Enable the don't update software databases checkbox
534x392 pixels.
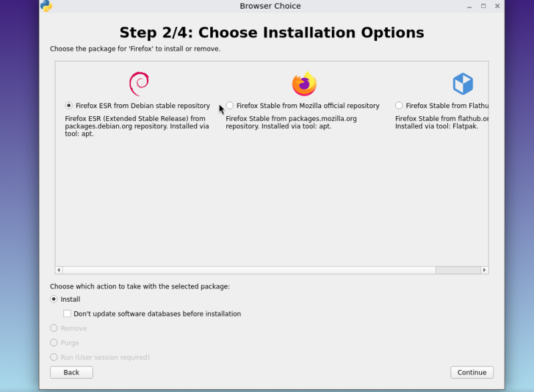coord(67,313)
